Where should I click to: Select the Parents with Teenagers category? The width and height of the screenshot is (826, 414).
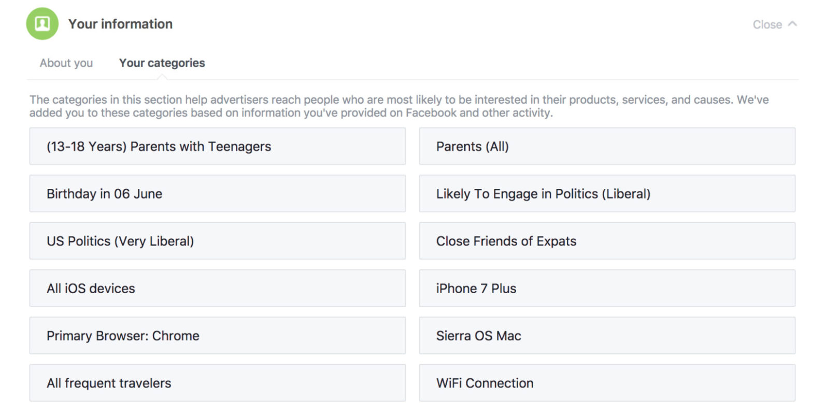pyautogui.click(x=217, y=146)
